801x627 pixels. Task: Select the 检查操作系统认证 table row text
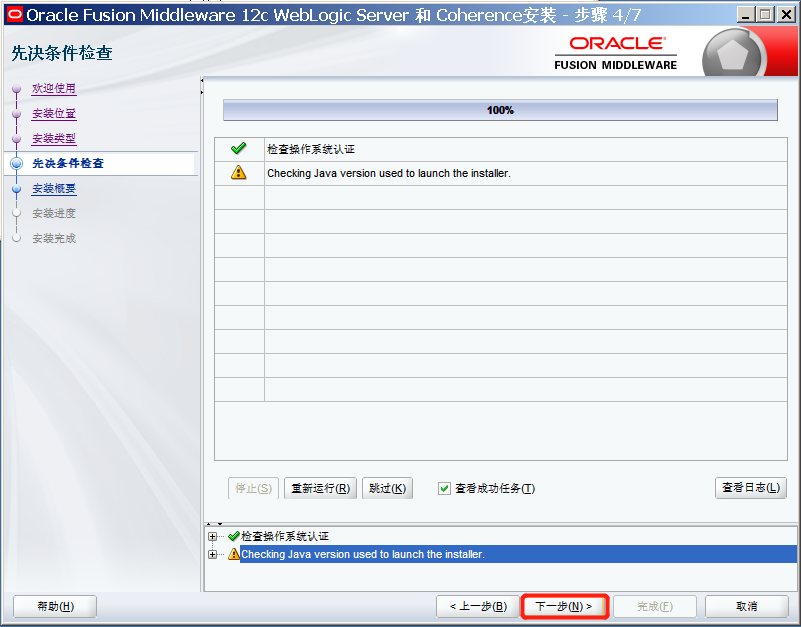click(311, 149)
